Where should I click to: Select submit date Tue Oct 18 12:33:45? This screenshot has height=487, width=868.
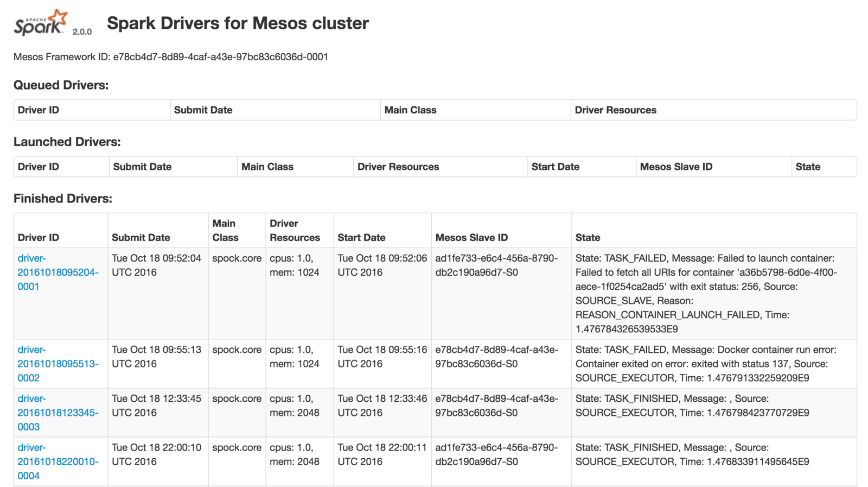(156, 406)
